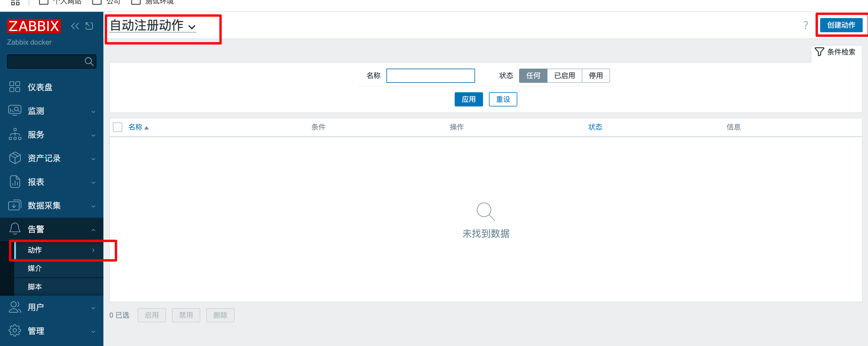Expand the 管理 menu chevron
This screenshot has width=868, height=346.
click(x=93, y=332)
